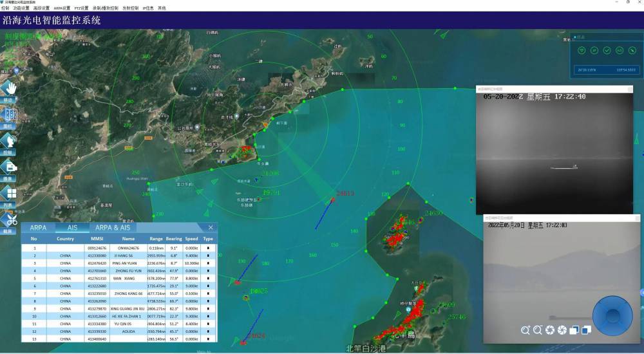This screenshot has height=354, width=644.
Task: Switch to the AIS tab
Action: [x=72, y=227]
